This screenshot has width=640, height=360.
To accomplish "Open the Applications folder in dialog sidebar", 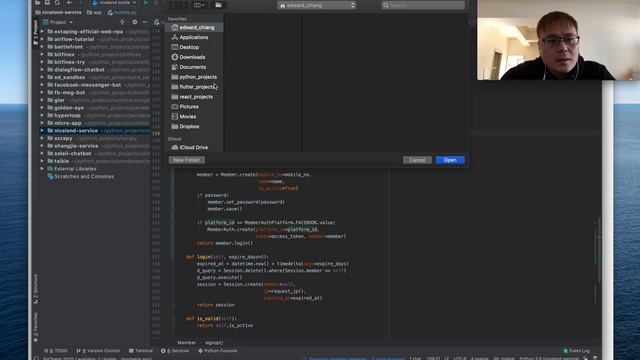I will (194, 37).
